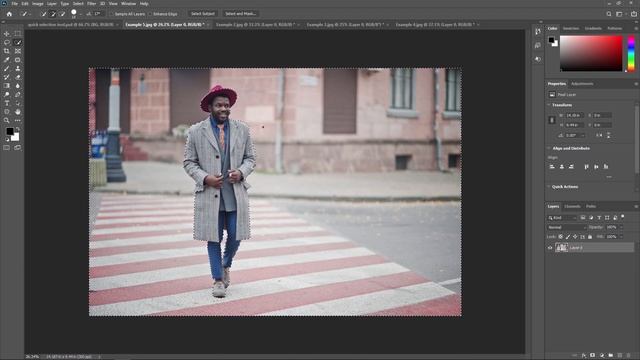Switch to the Swatches tab
This screenshot has height=360, width=640.
pyautogui.click(x=571, y=29)
